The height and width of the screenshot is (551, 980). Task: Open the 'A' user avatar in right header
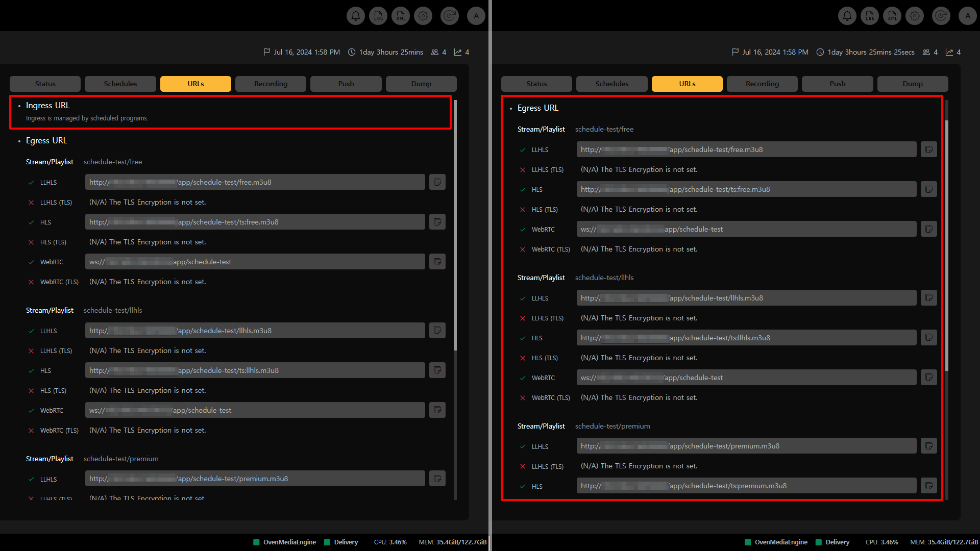coord(968,16)
